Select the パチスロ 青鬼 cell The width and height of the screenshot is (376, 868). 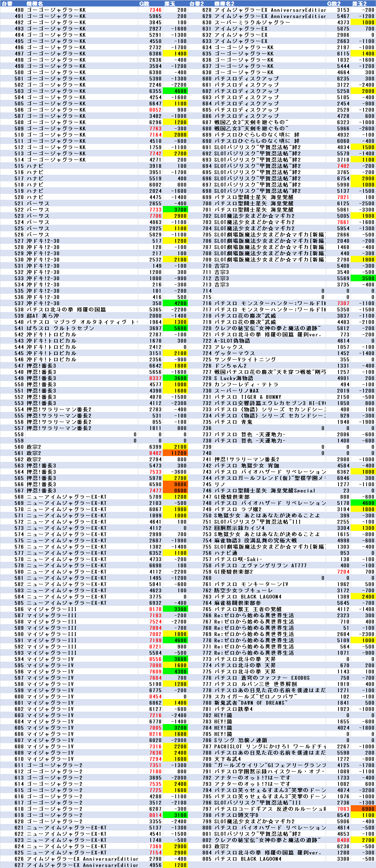(x=269, y=422)
